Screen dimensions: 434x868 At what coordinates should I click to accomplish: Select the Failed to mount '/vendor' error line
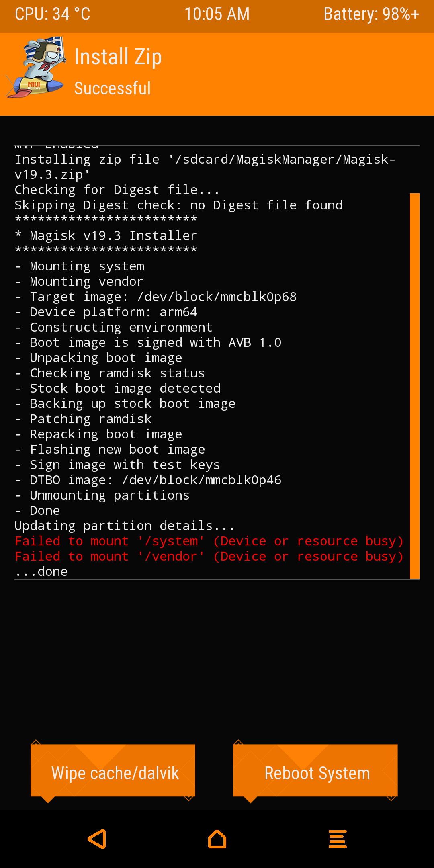click(209, 557)
